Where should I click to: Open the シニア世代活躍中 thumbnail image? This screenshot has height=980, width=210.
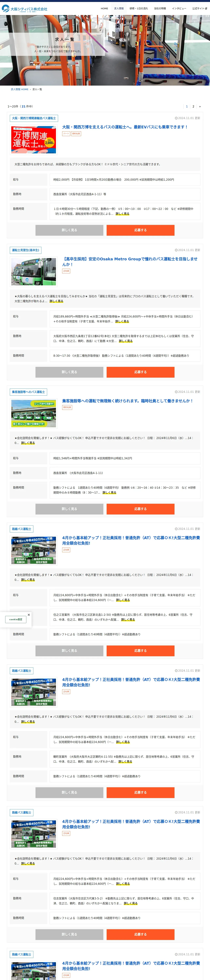pyautogui.click(x=34, y=414)
